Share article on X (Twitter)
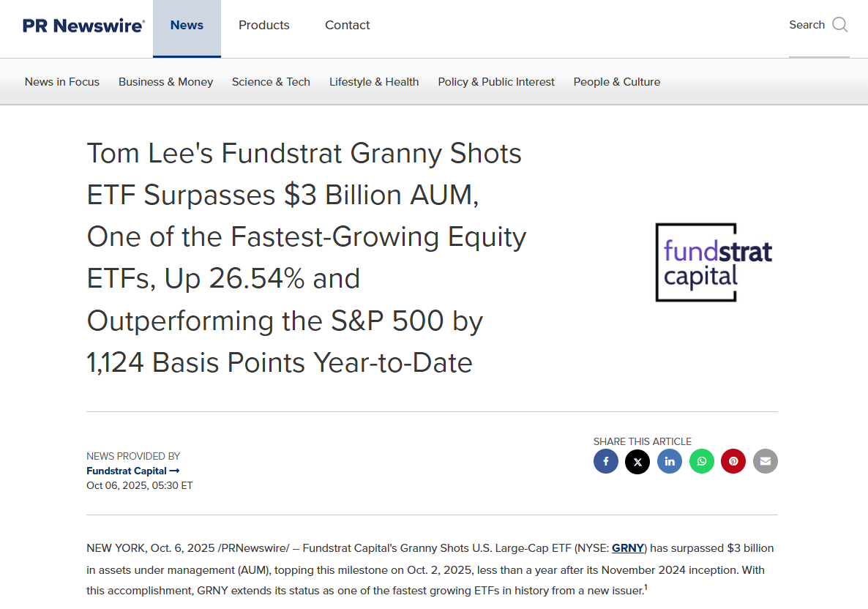Image resolution: width=868 pixels, height=609 pixels. coord(637,461)
